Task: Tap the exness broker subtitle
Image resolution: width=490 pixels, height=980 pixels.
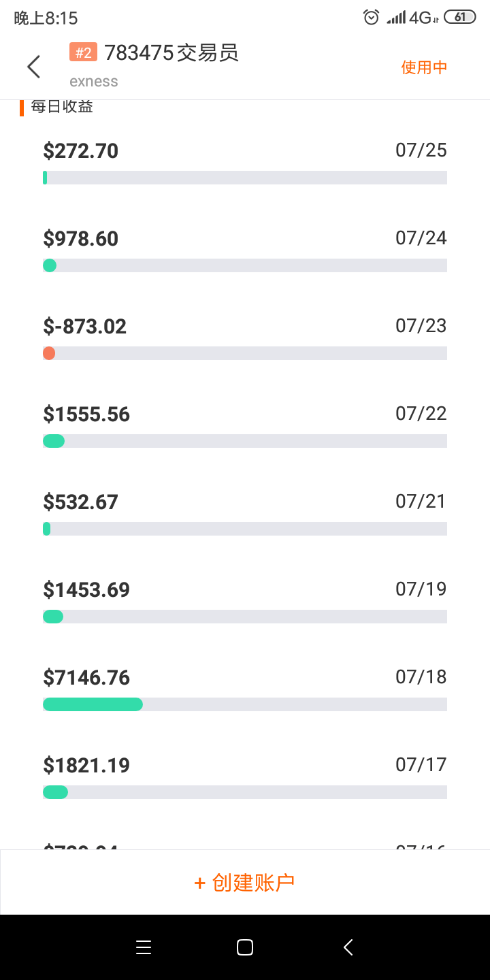Action: 94,82
